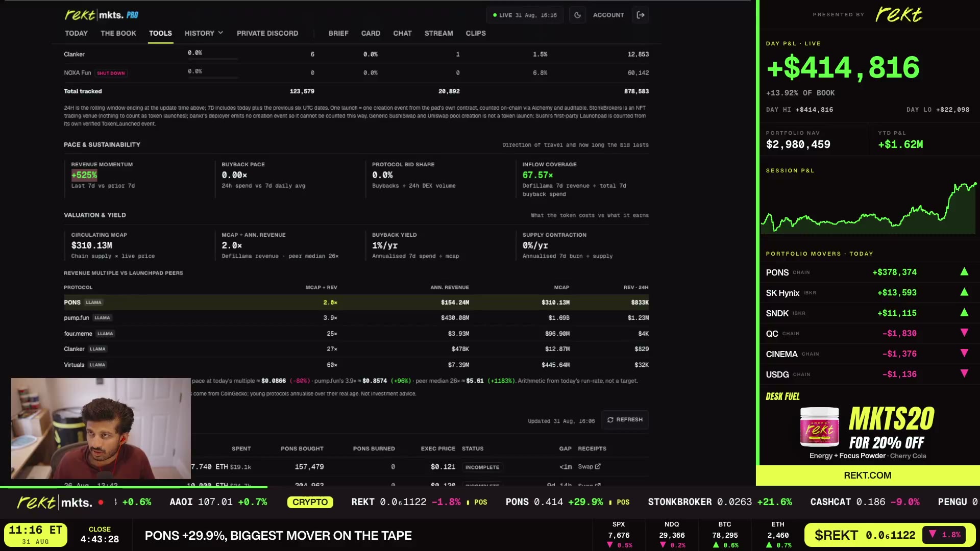This screenshot has width=980, height=551.
Task: Select the PONS row in peers table
Action: [356, 303]
